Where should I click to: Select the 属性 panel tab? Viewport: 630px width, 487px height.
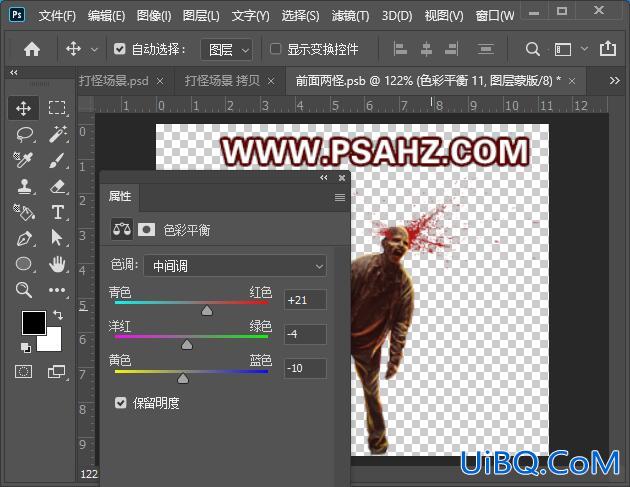tap(120, 196)
